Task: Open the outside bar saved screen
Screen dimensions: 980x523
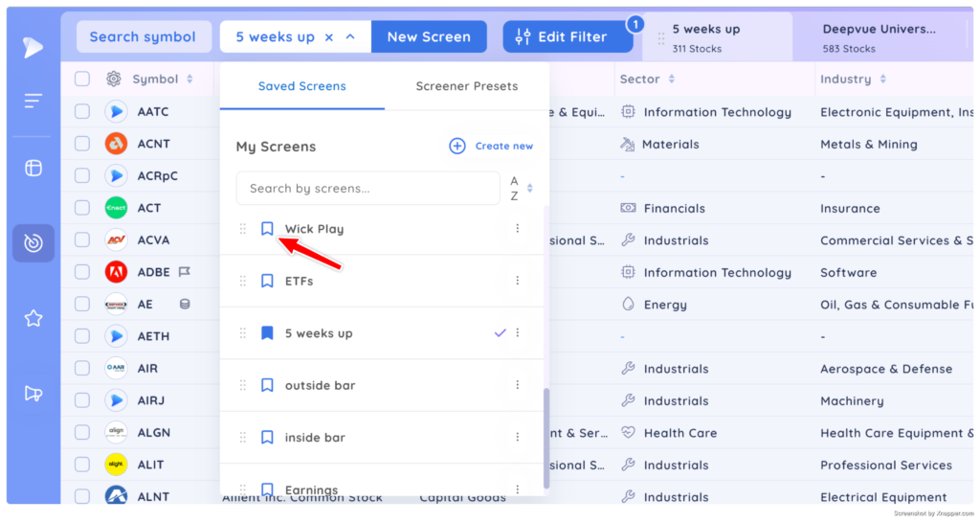Action: 320,385
